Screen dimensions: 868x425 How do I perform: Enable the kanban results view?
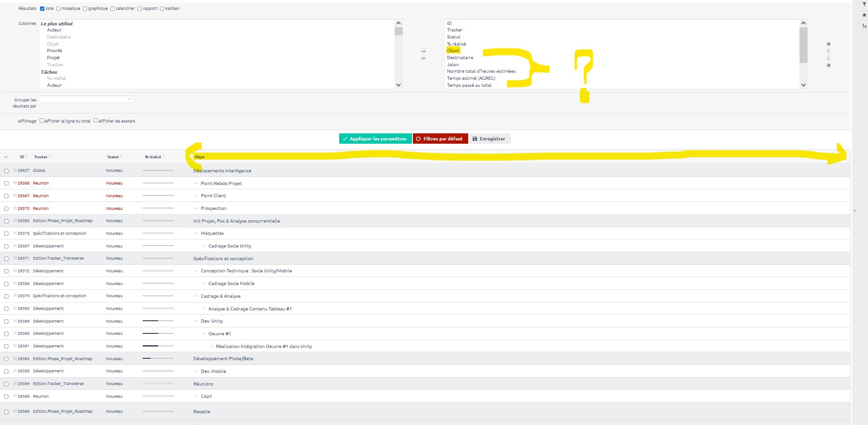tap(162, 8)
